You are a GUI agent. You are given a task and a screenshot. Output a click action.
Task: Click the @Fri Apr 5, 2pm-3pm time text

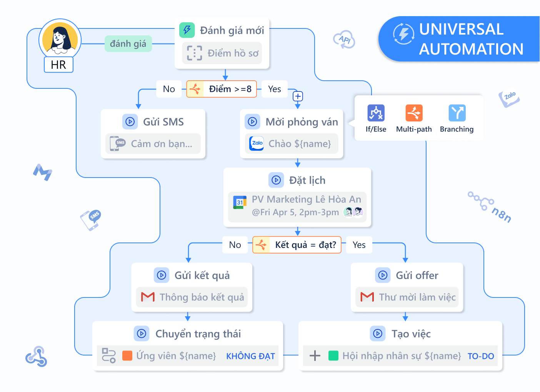(295, 212)
